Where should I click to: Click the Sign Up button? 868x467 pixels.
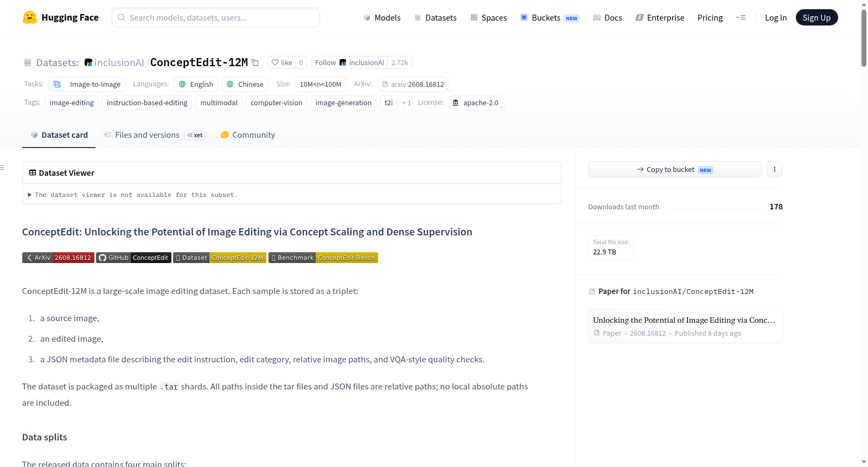816,17
